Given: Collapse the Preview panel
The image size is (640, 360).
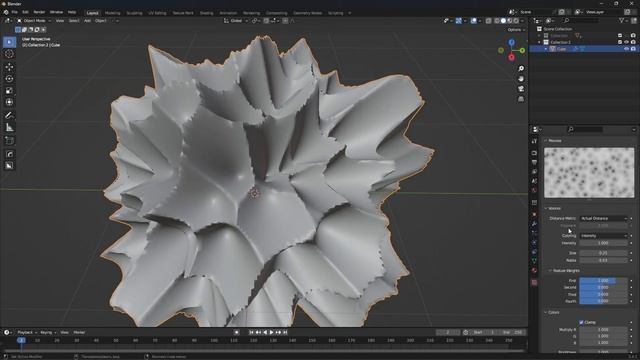Looking at the screenshot, I should point(546,140).
